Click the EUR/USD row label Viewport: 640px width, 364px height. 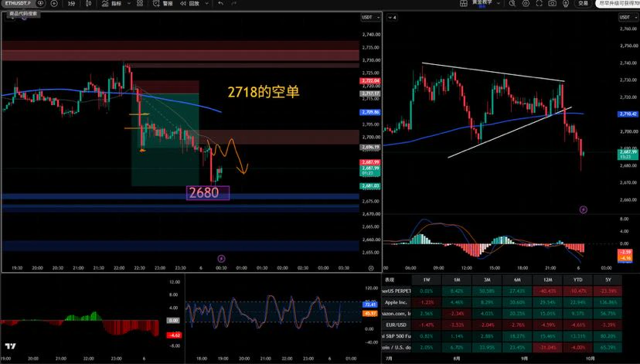pos(397,325)
